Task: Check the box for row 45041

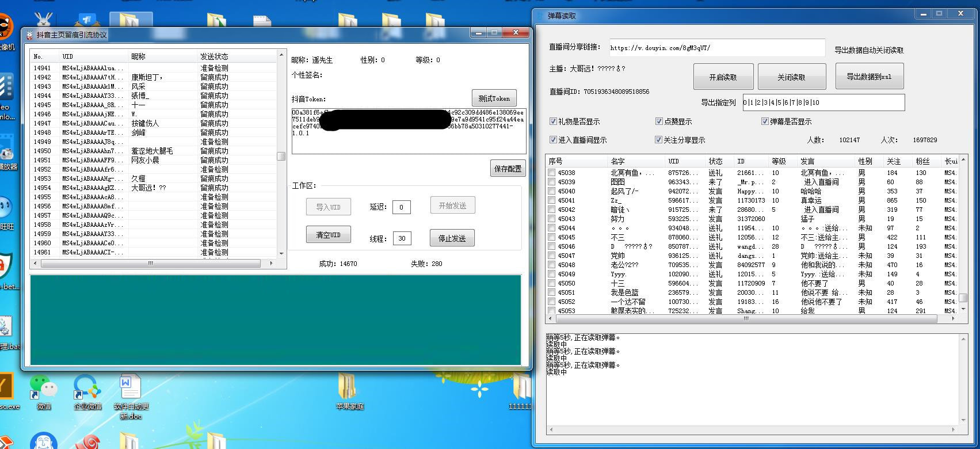Action: click(x=552, y=200)
